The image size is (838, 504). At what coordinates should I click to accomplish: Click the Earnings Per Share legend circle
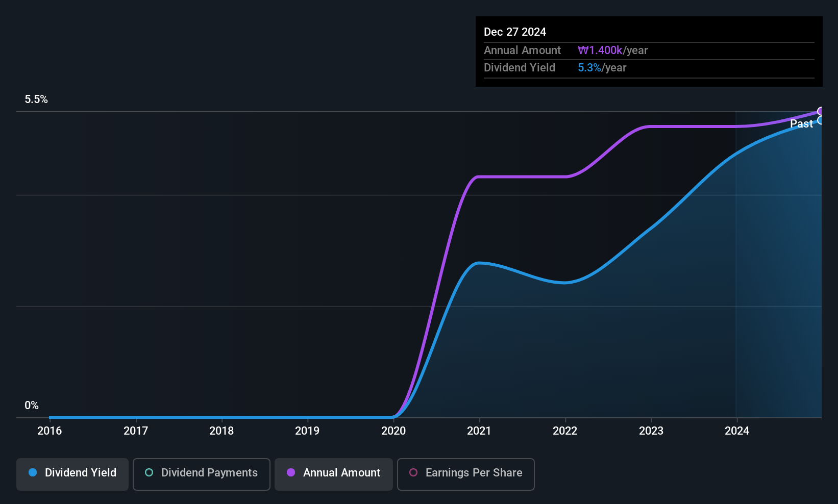tap(413, 473)
